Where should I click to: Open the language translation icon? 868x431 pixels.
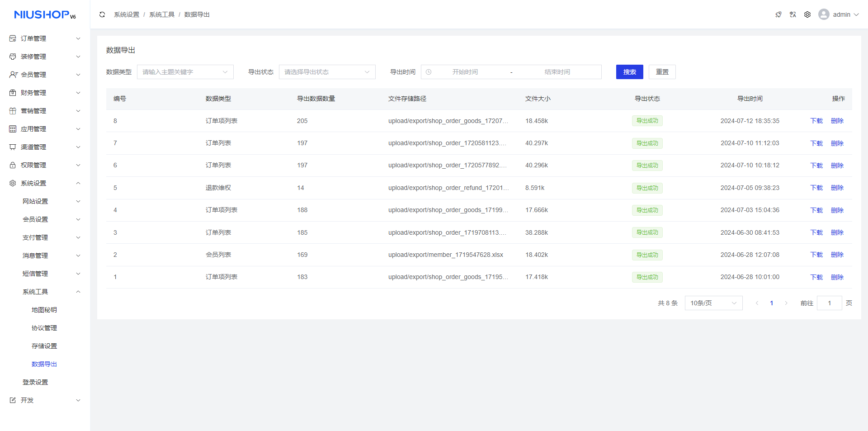(793, 14)
